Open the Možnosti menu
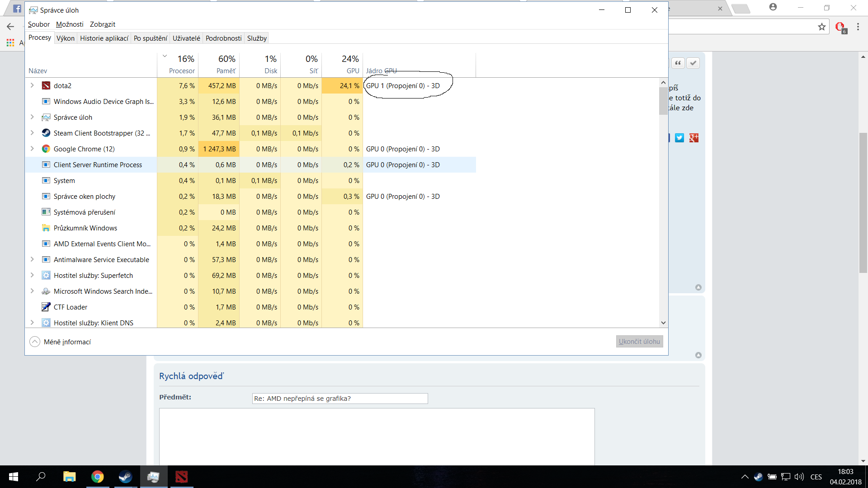 pos(70,24)
